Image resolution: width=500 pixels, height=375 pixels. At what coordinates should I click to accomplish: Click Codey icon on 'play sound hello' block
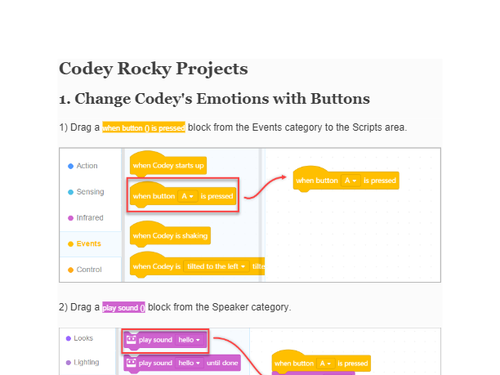(131, 340)
